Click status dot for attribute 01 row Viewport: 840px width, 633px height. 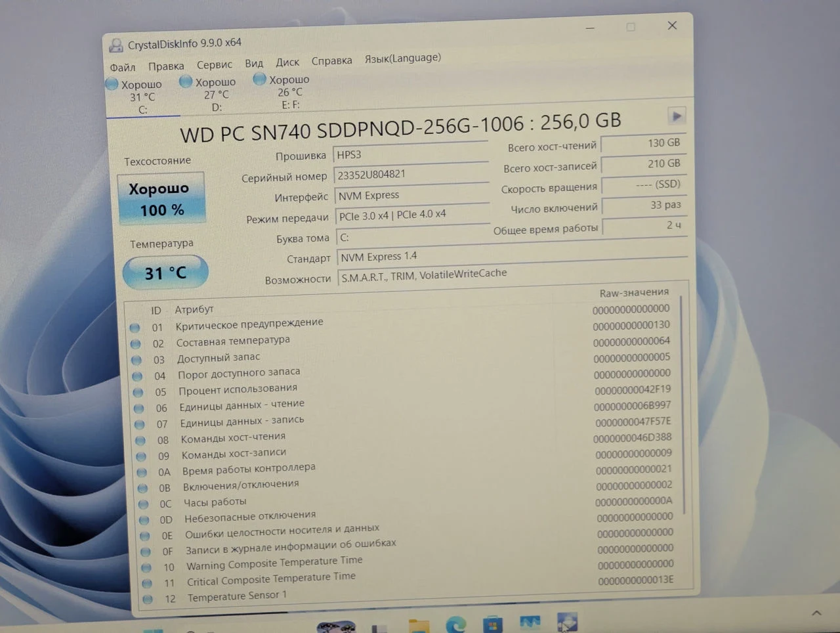tap(135, 327)
